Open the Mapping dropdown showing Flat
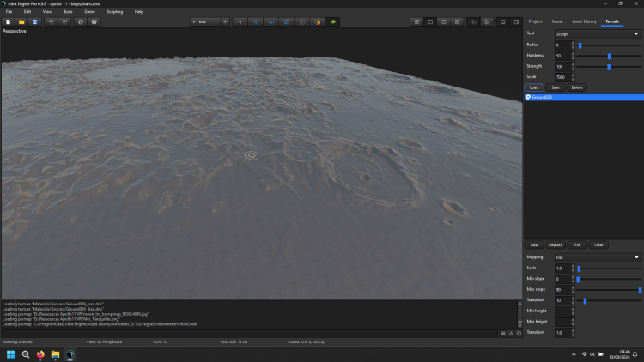This screenshot has height=362, width=644. click(598, 257)
